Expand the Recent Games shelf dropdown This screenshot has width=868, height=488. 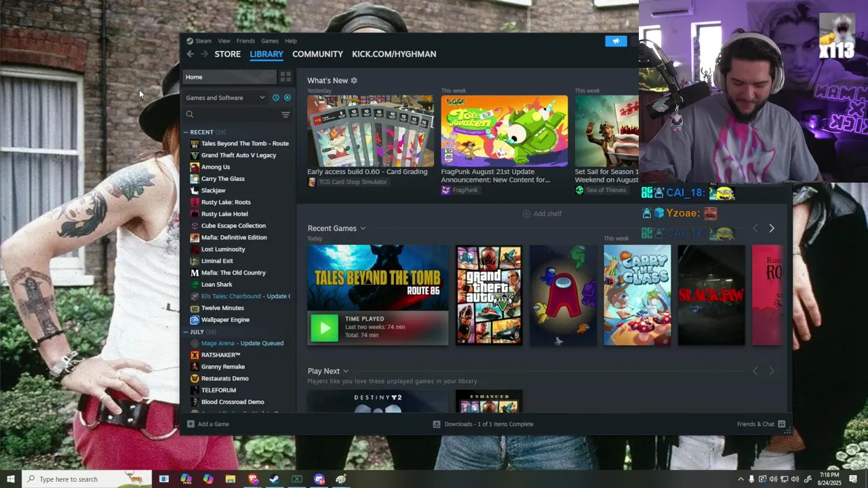363,228
